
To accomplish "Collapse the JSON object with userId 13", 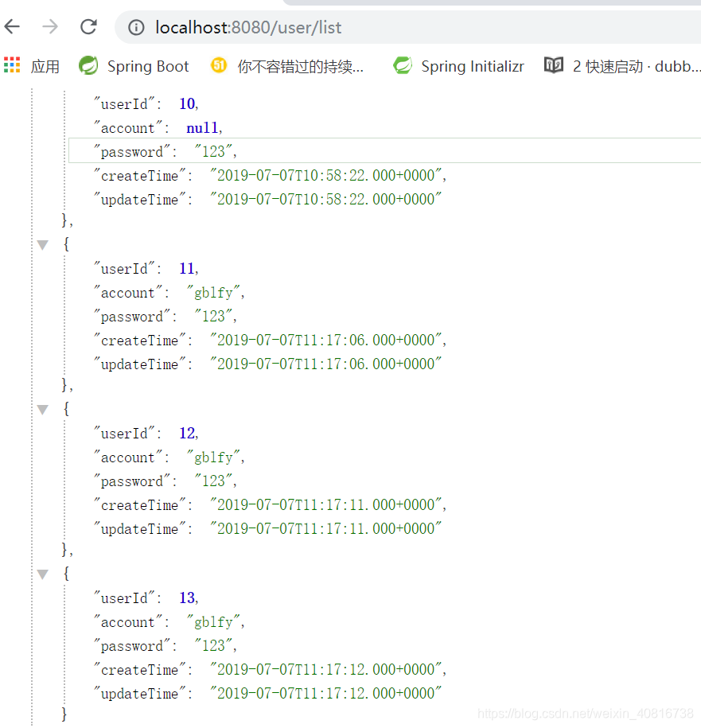I will 43,574.
